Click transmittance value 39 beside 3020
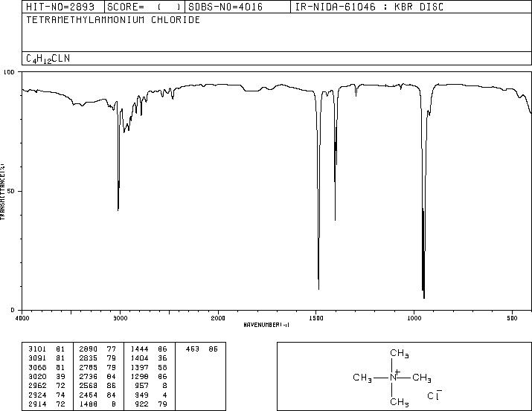532x411 pixels. pos(60,376)
